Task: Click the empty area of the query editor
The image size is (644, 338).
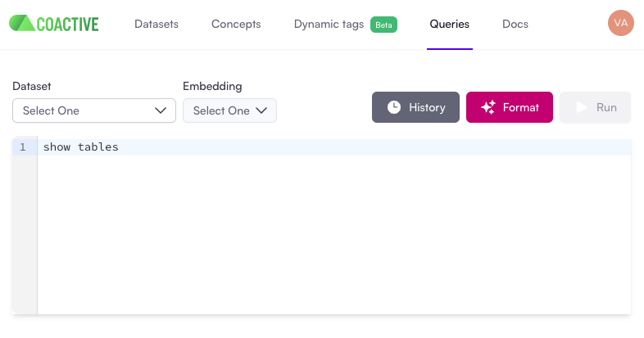Action: point(328,237)
